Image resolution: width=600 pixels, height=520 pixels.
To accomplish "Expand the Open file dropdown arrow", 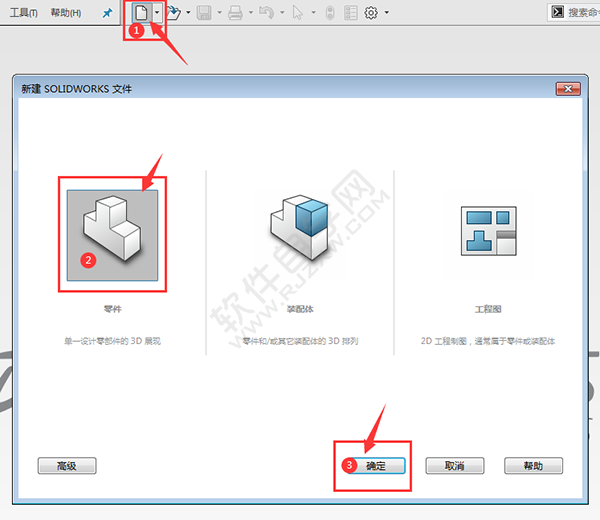I will pyautogui.click(x=188, y=13).
